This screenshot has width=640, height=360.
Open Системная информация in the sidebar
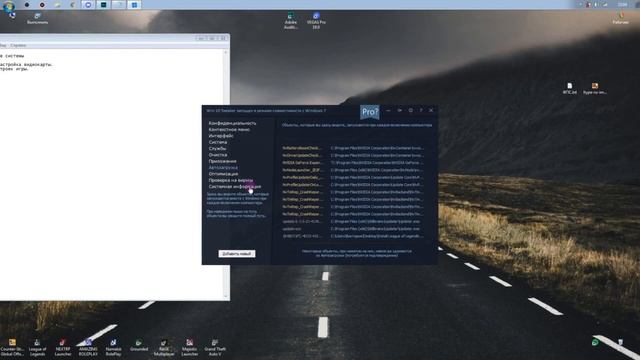point(235,187)
